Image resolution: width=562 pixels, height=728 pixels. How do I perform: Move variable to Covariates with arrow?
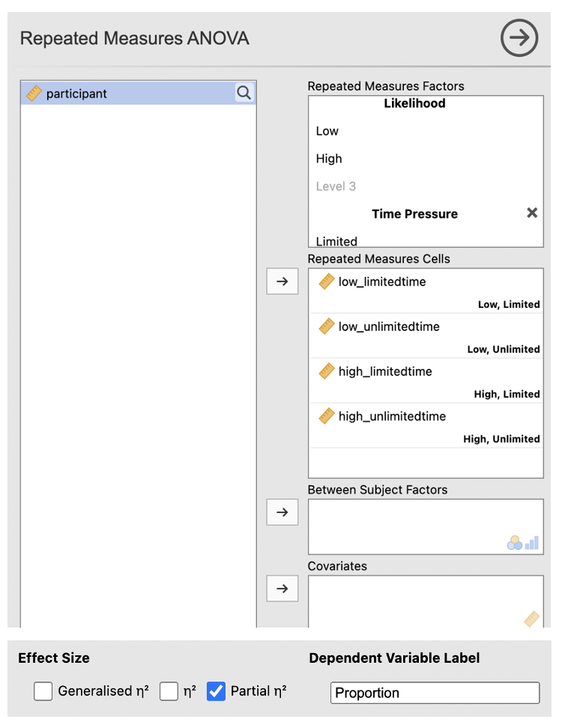point(282,589)
